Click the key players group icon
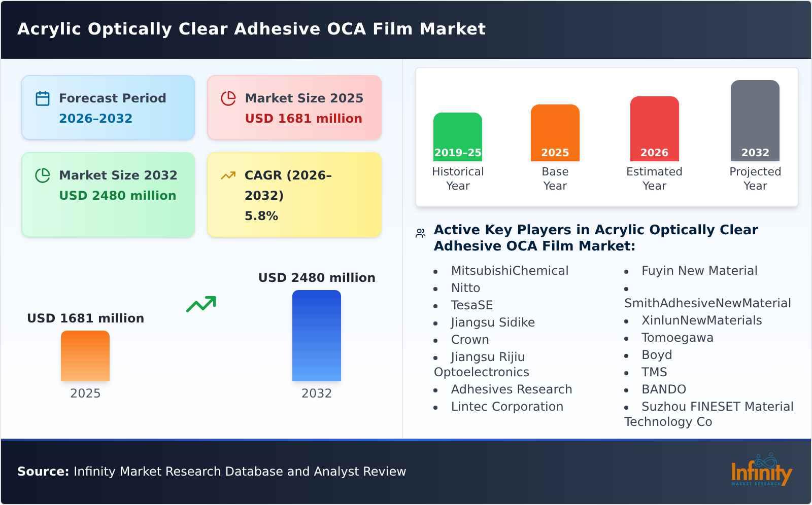 click(420, 232)
